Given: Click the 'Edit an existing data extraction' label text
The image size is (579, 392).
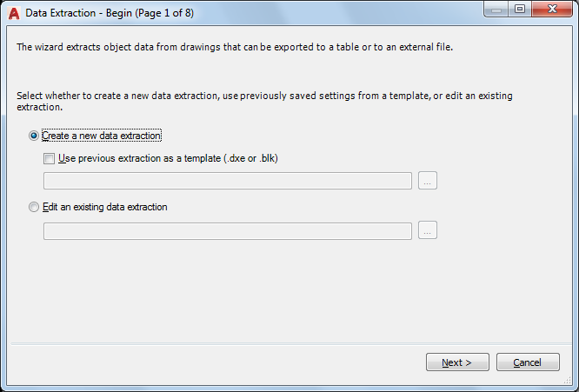Looking at the screenshot, I should click(x=104, y=208).
